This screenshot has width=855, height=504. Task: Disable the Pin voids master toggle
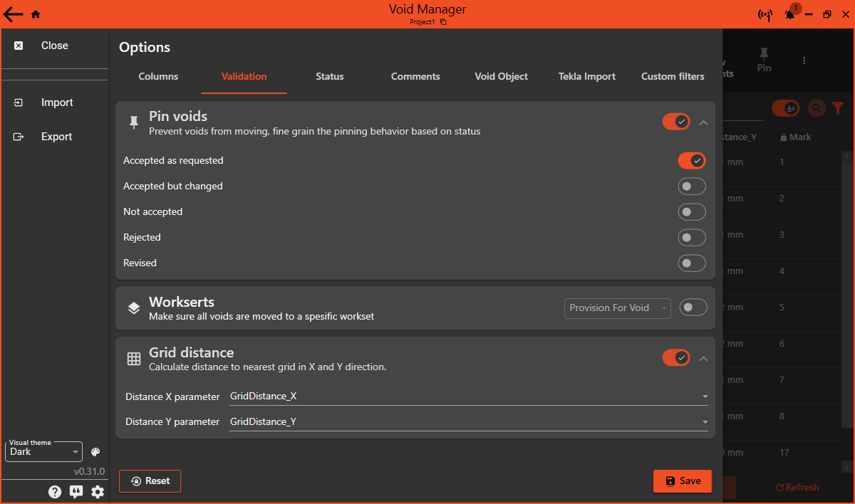tap(675, 121)
